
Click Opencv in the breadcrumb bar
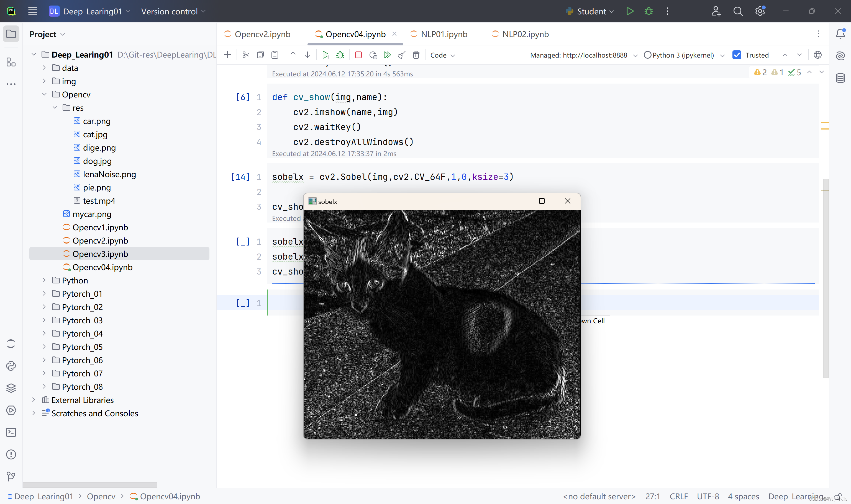[101, 496]
